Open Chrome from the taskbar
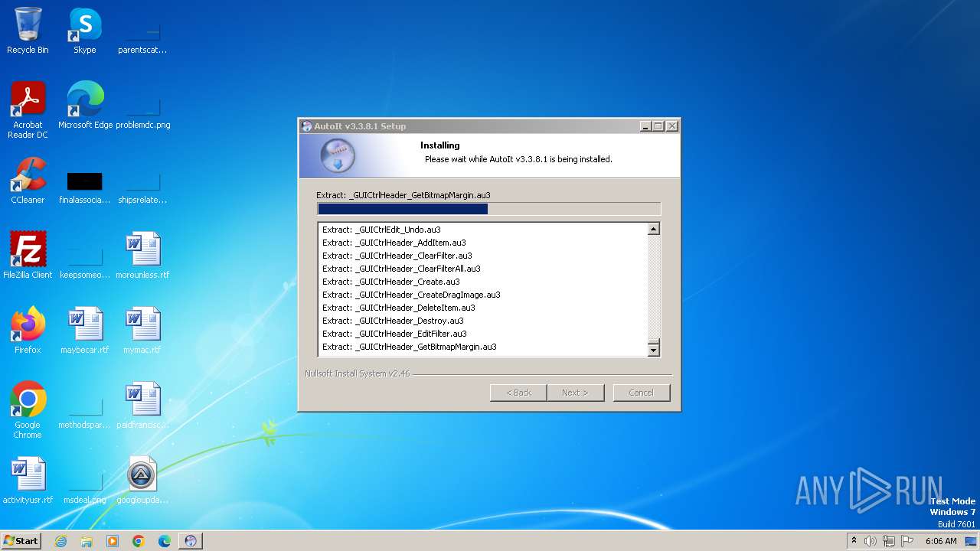This screenshot has width=980, height=551. click(139, 541)
